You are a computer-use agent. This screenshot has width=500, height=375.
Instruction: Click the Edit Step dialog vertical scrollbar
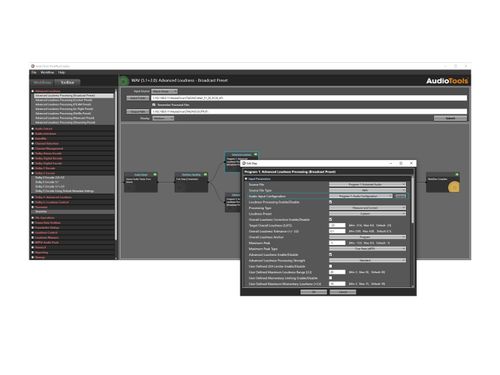click(413, 200)
